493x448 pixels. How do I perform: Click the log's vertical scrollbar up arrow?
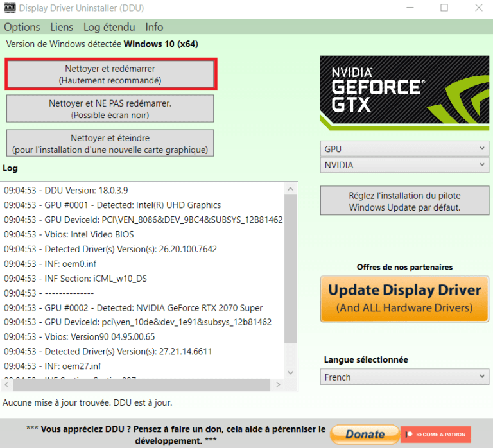click(290, 189)
